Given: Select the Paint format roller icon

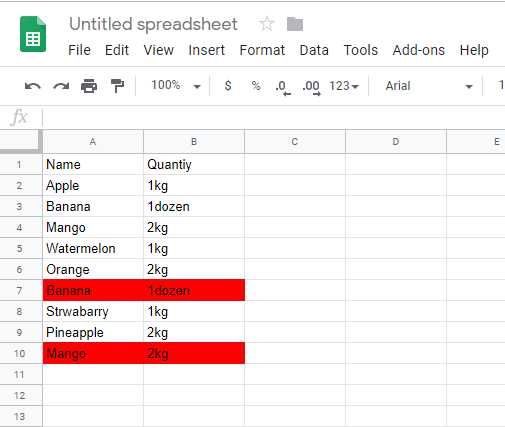Looking at the screenshot, I should pyautogui.click(x=117, y=86).
